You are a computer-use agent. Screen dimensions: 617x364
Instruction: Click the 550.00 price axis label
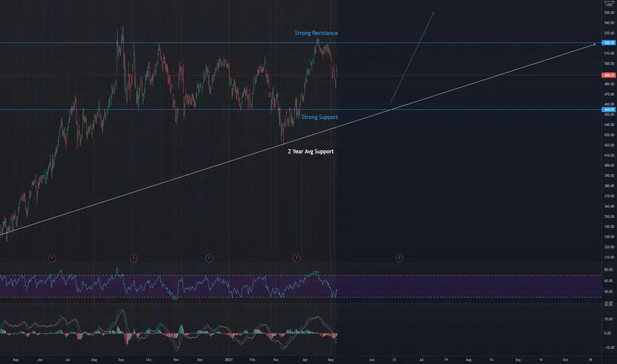click(x=609, y=13)
